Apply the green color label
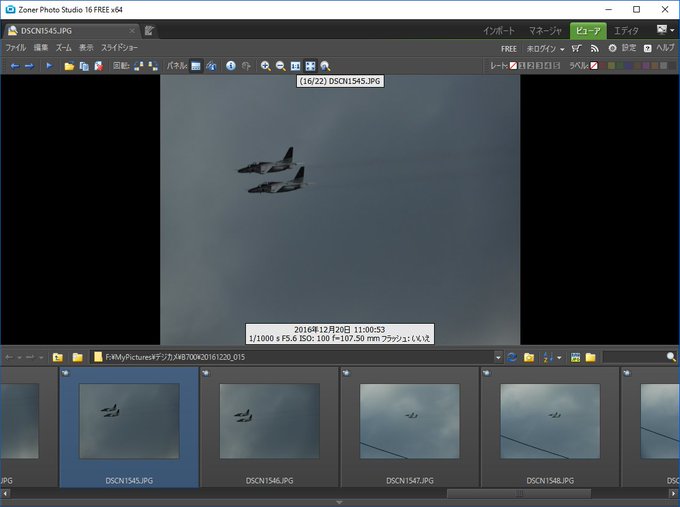This screenshot has width=680, height=507. (620, 66)
